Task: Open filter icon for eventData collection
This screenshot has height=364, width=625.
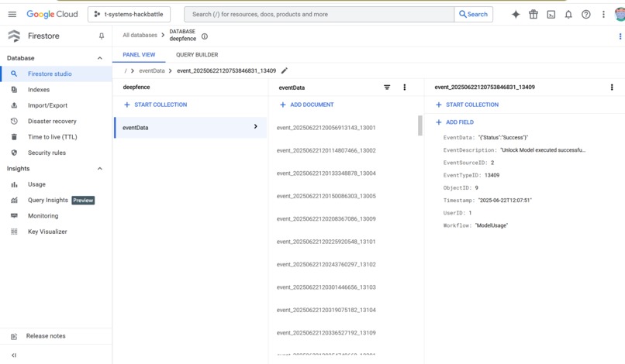Action: coord(387,88)
